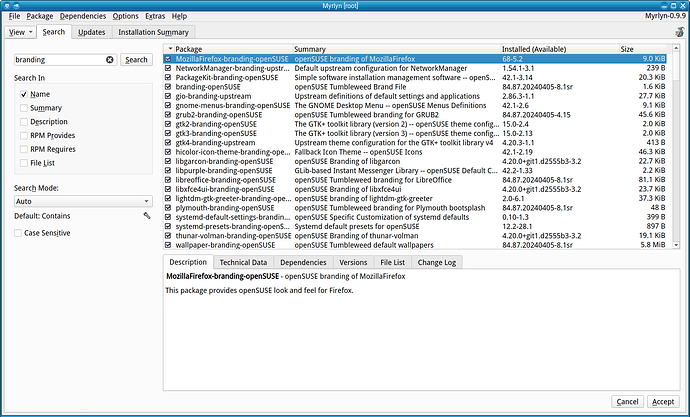The image size is (690, 417).
Task: Click the window menu icon in title bar
Action: (6, 6)
